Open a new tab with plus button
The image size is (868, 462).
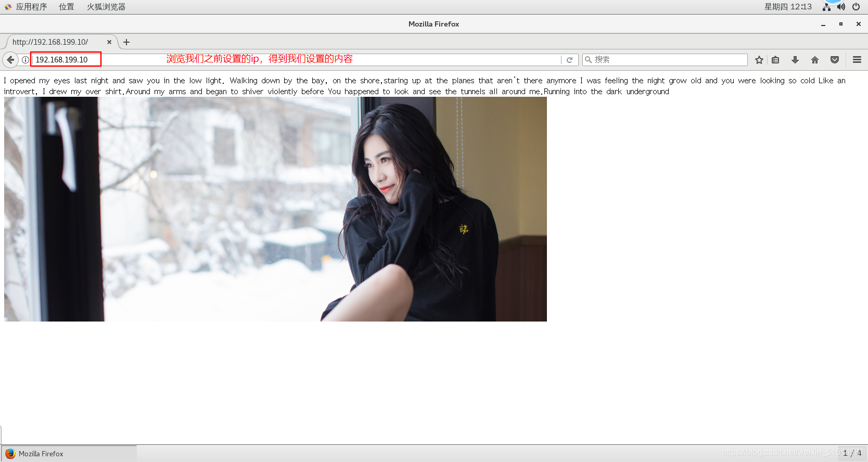click(126, 42)
